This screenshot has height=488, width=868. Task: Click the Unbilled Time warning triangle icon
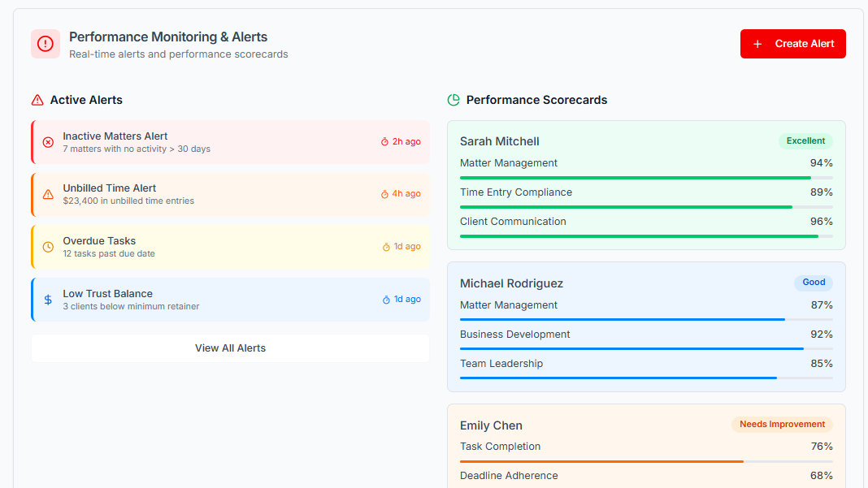(x=48, y=194)
